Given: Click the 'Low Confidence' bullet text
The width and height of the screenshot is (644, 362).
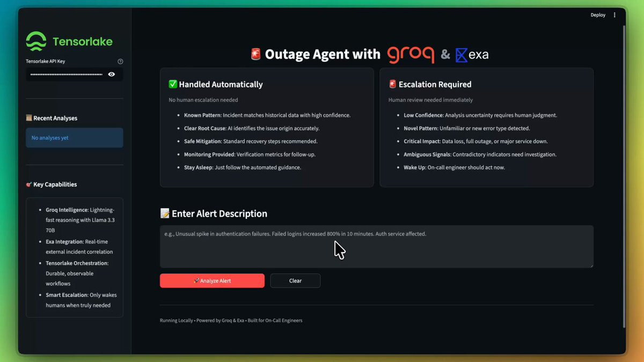Looking at the screenshot, I should click(480, 115).
